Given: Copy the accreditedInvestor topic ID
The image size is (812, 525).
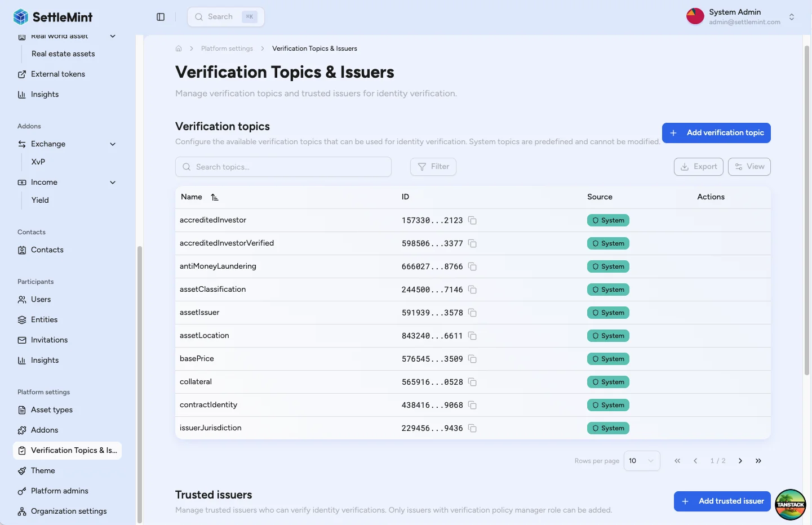Looking at the screenshot, I should [472, 220].
